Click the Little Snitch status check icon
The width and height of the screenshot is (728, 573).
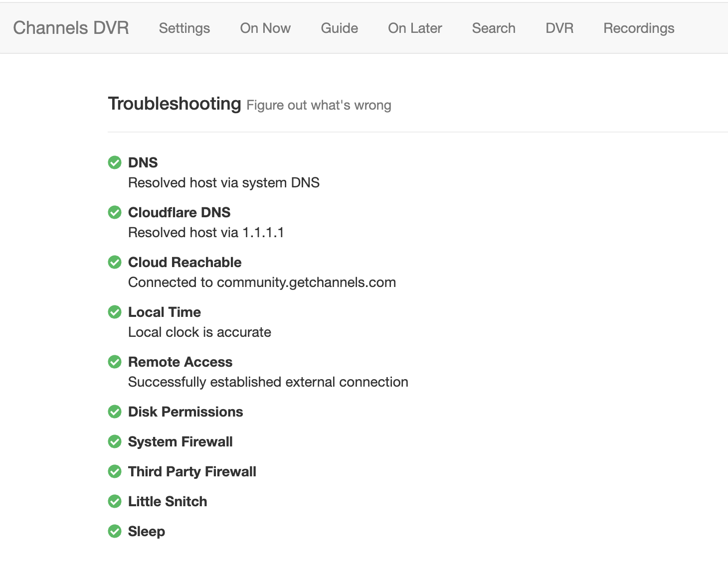click(x=115, y=501)
